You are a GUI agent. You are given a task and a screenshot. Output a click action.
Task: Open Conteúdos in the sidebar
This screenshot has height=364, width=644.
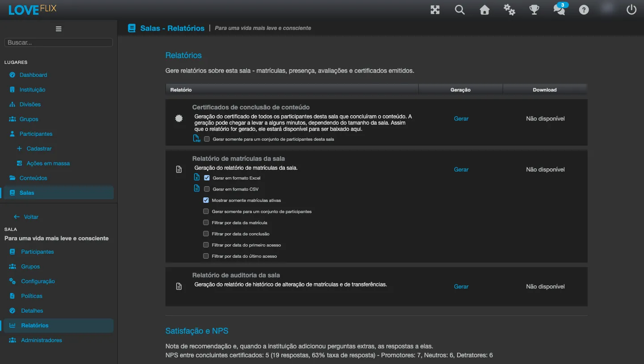33,178
